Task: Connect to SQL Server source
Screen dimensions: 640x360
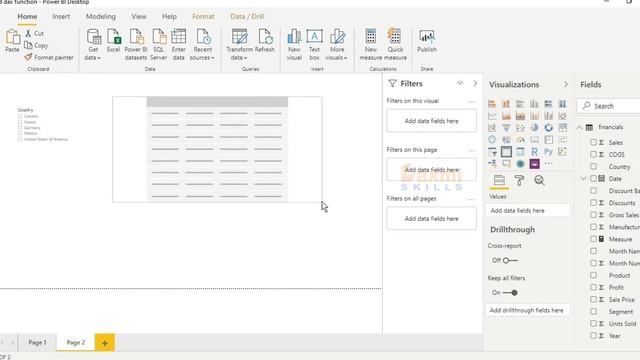Action: (x=158, y=45)
